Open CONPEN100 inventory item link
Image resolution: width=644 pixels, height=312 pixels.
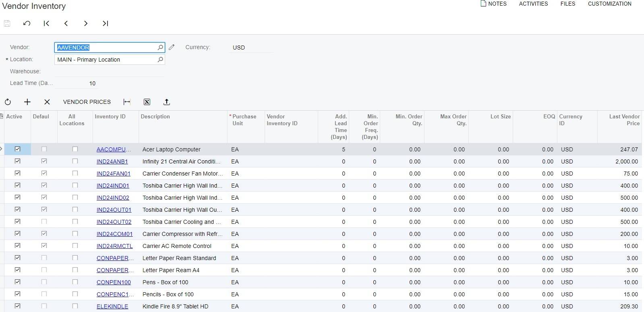[x=114, y=282]
